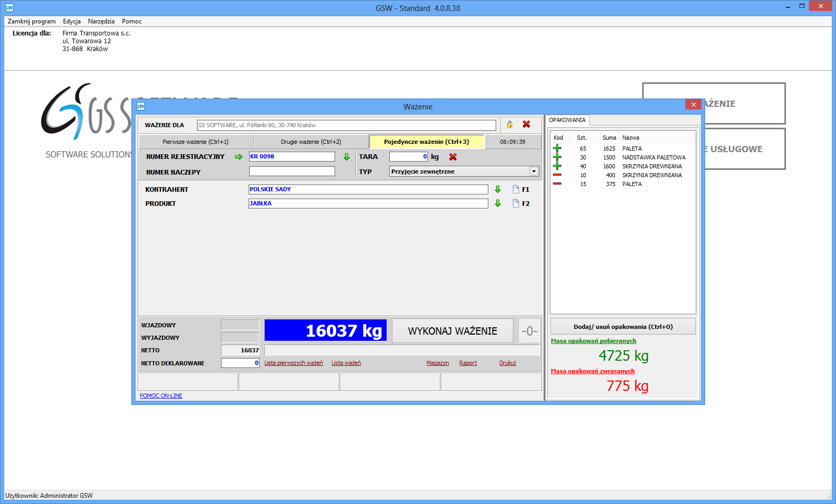
Task: Expand the Kontrahent list with green down arrow
Action: coord(498,189)
